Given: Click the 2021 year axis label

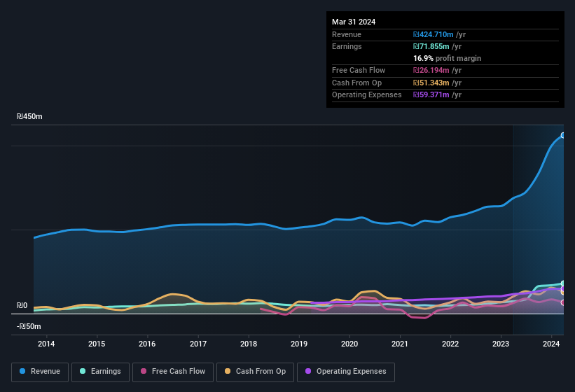Looking at the screenshot, I should coord(400,344).
